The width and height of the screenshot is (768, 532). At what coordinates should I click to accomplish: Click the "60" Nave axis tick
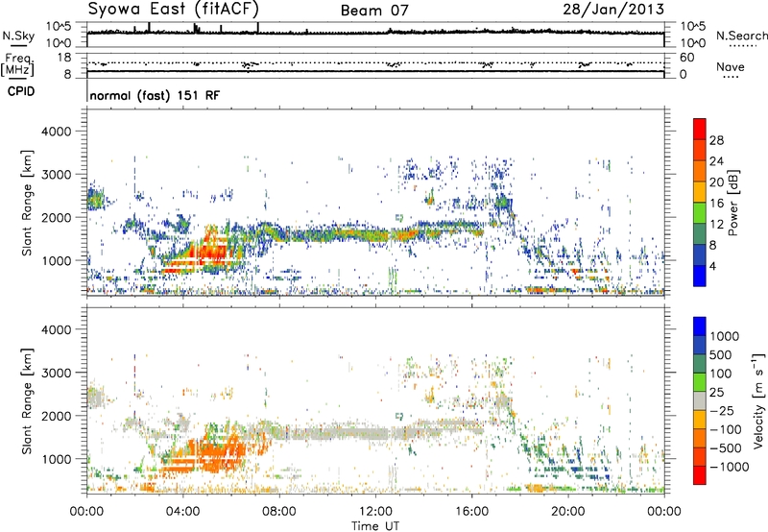686,58
